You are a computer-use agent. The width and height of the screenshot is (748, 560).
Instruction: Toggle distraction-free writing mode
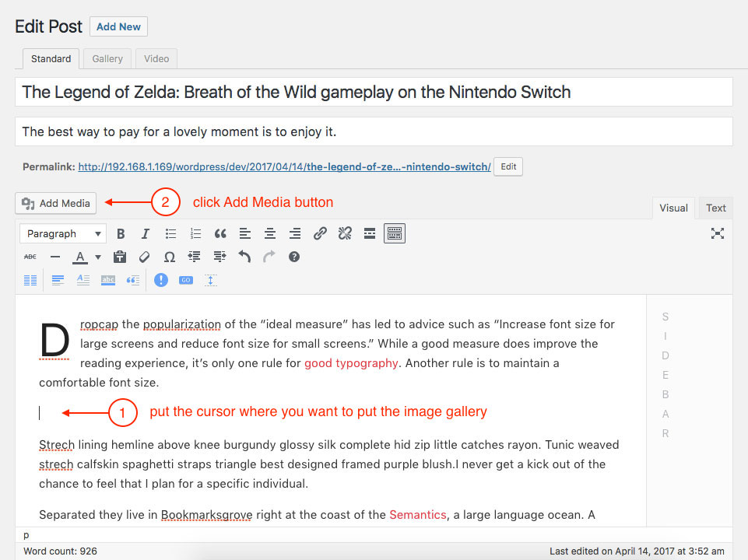[x=718, y=233]
